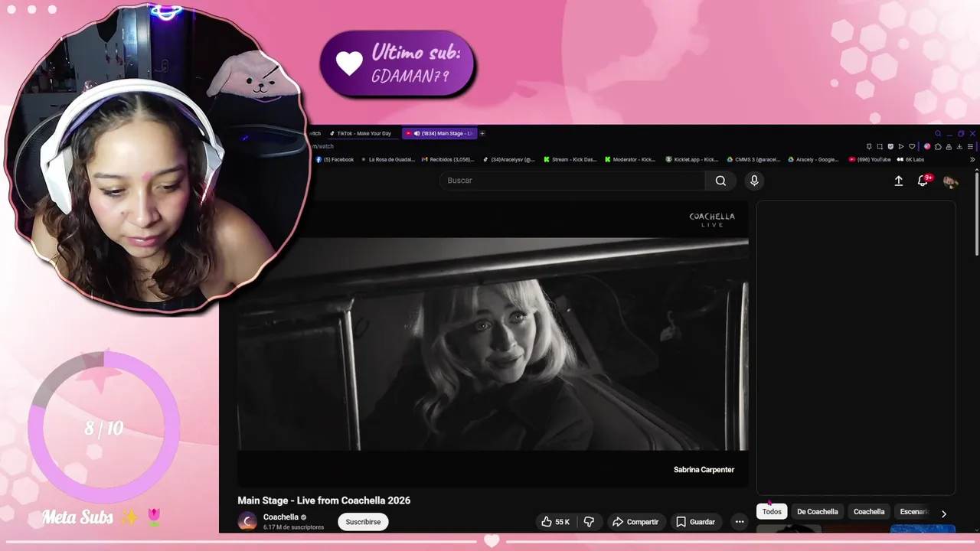Open the YouTube upload/create icon

[x=899, y=181]
